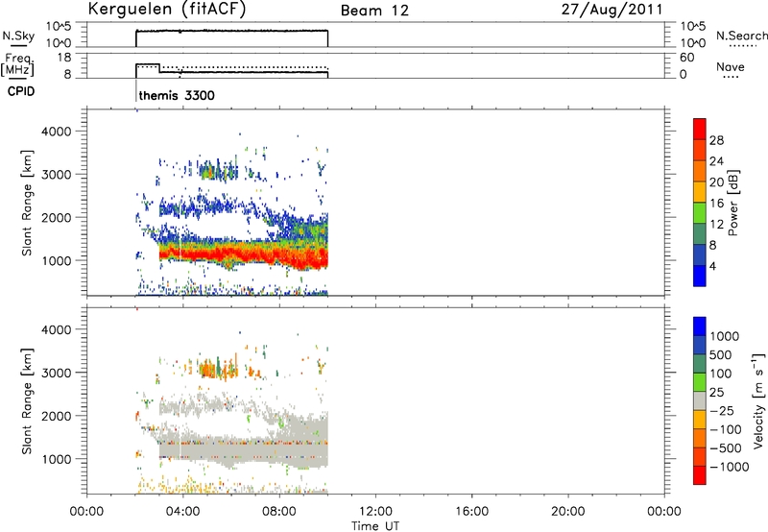Click the '-25' velocity colorbar label
The image size is (768, 532).
pos(722,411)
